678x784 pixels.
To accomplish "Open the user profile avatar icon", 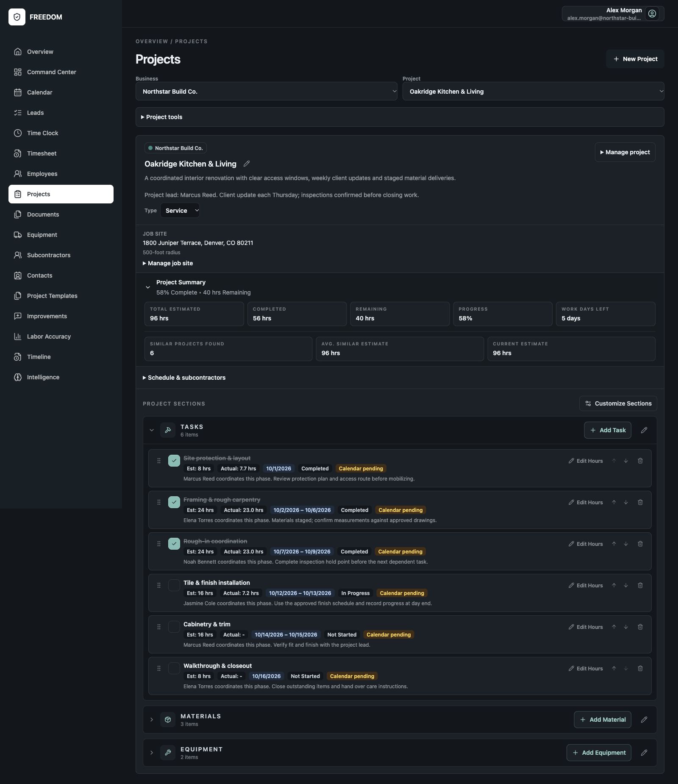I will click(x=652, y=14).
